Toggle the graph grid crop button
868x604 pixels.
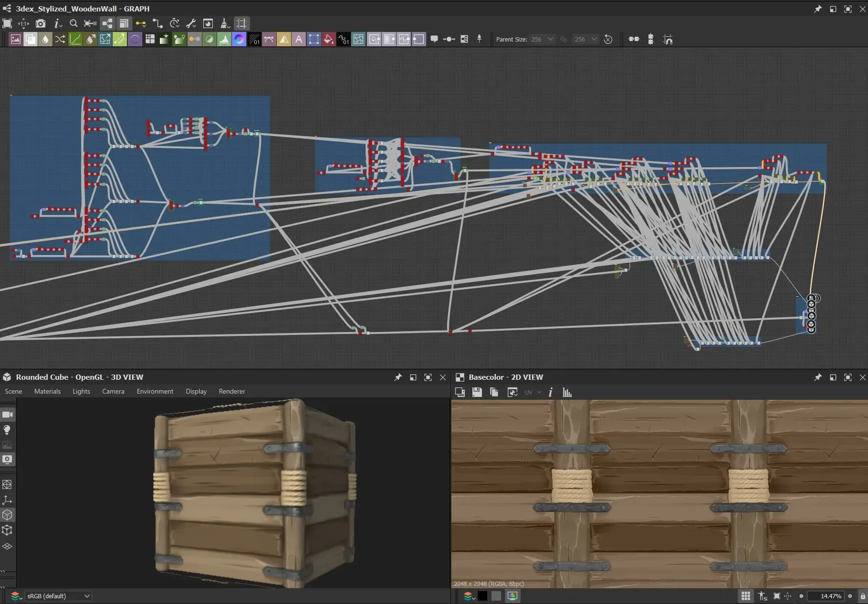tap(241, 23)
